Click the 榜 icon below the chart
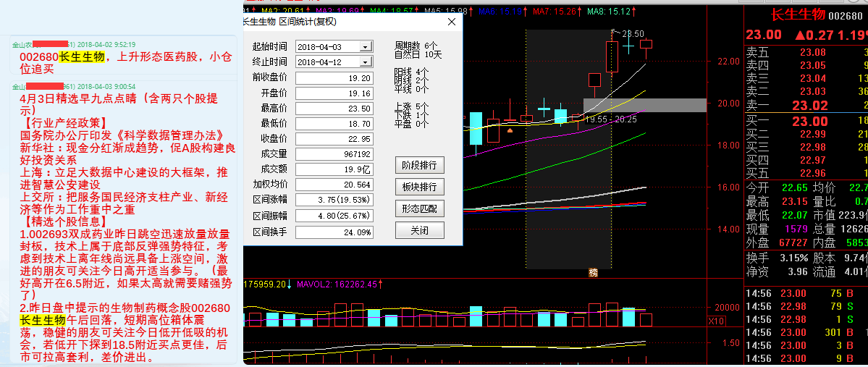This screenshot has height=367, width=868. (x=594, y=272)
